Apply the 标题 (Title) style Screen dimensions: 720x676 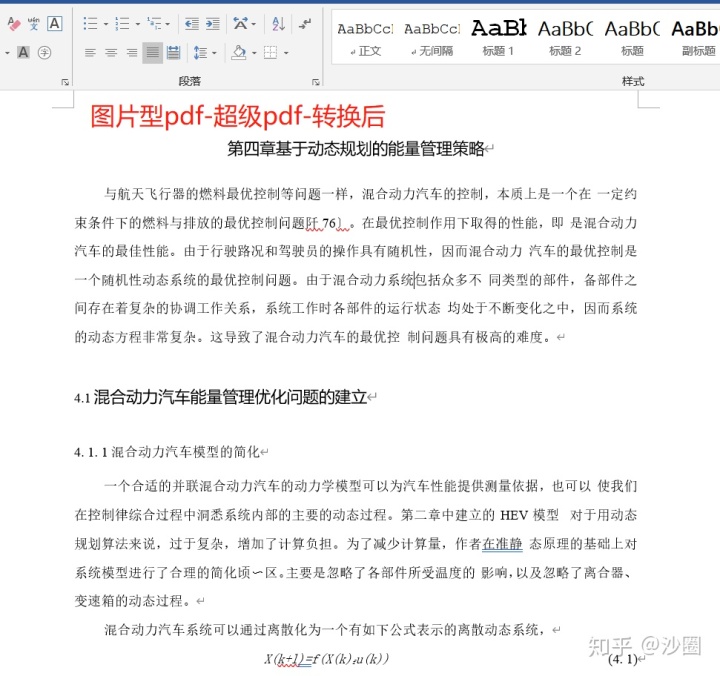632,39
